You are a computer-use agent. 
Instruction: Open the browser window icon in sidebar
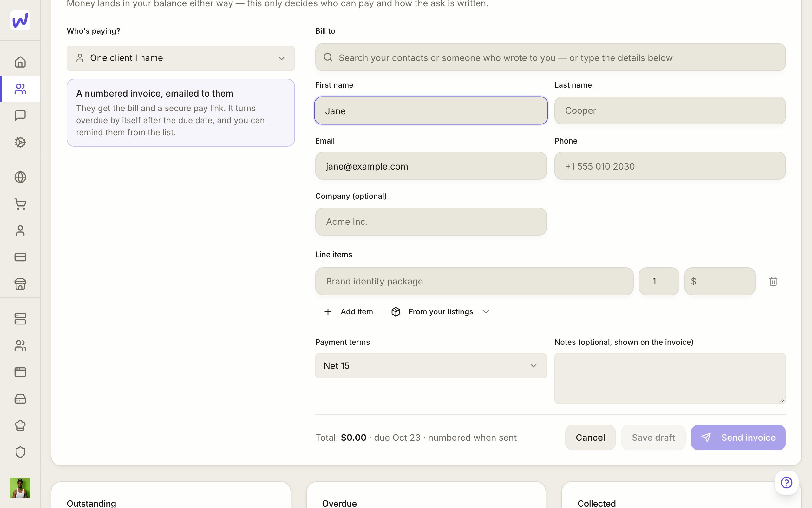click(20, 372)
